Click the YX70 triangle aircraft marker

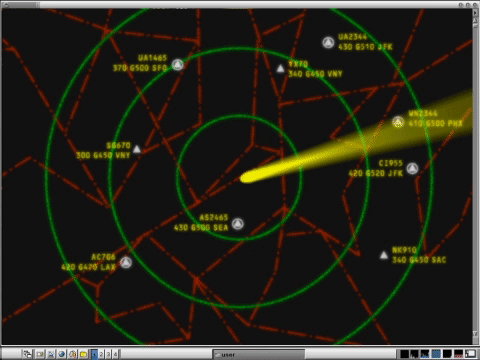tap(281, 69)
